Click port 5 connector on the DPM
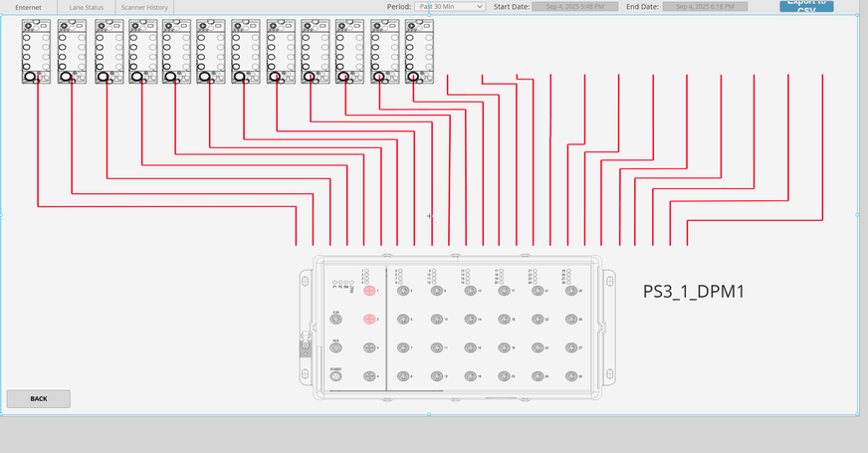Viewport: 868px width, 453px height. (x=403, y=291)
